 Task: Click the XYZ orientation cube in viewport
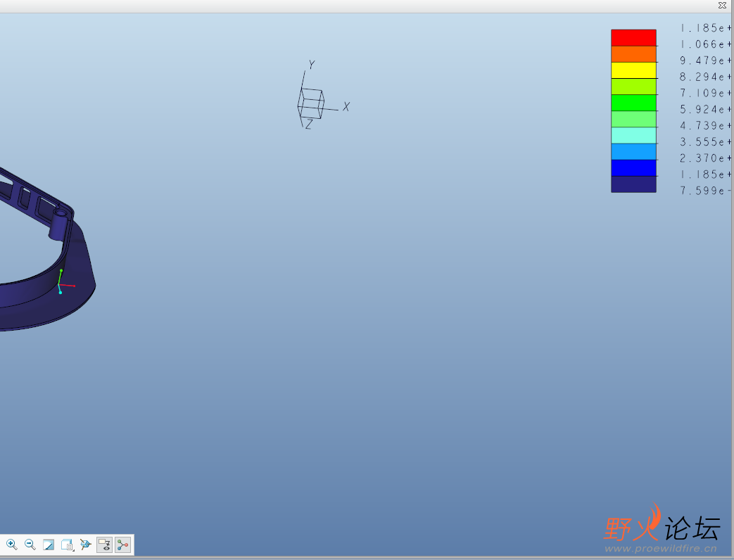(x=311, y=104)
